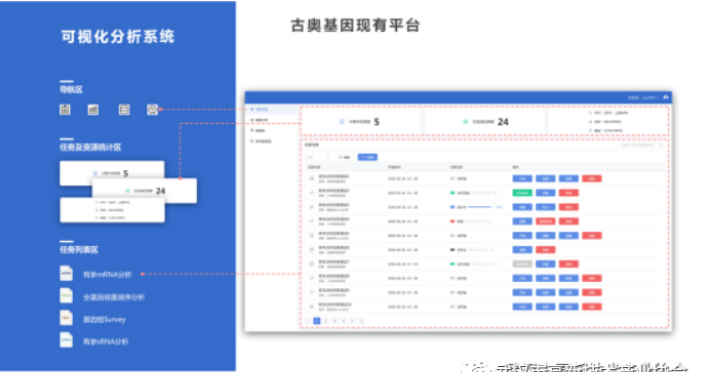Select the highlighted first item in platform sidebar
The width and height of the screenshot is (705, 372).
point(272,109)
